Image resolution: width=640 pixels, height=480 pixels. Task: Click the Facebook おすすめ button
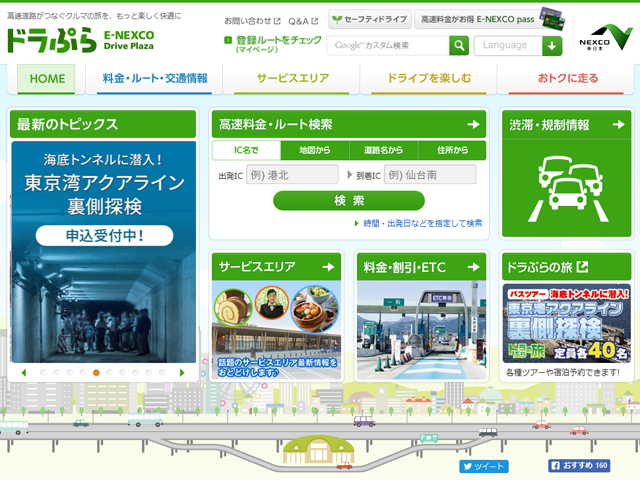coord(579,466)
